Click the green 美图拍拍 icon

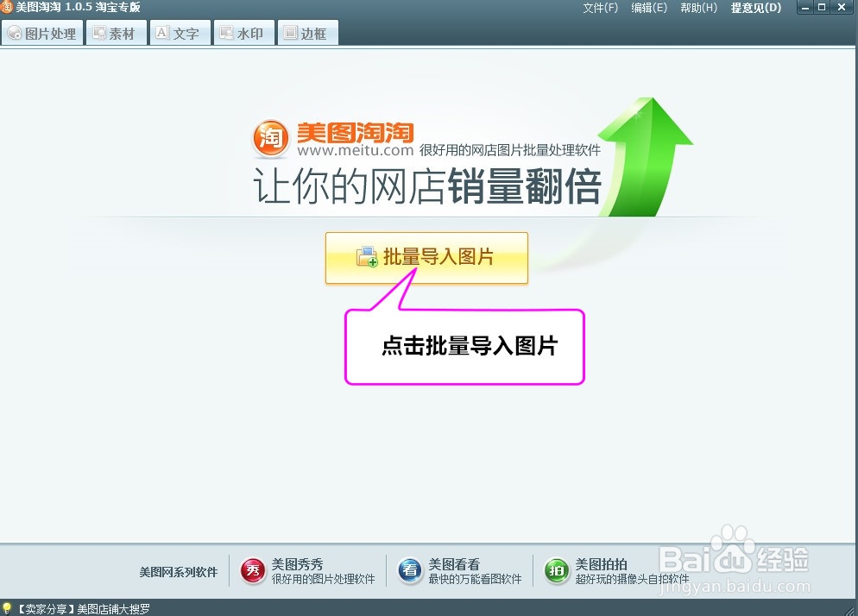point(557,571)
